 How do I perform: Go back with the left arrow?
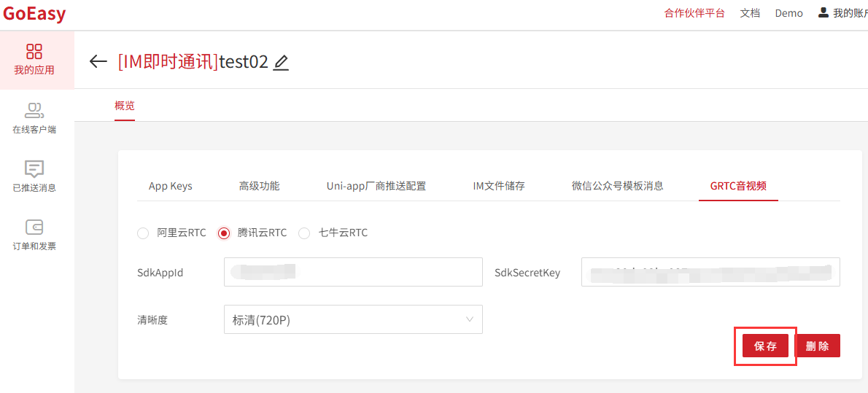coord(98,61)
